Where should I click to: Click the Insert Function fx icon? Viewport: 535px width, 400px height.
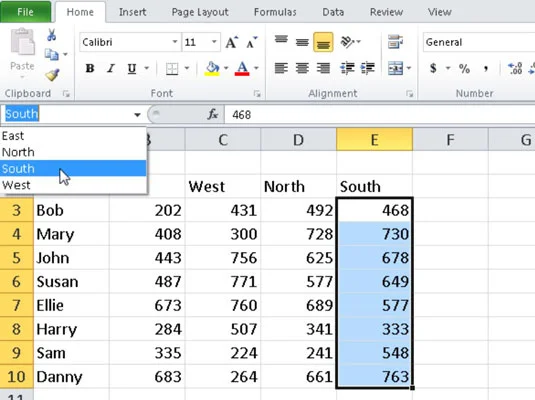click(x=213, y=114)
